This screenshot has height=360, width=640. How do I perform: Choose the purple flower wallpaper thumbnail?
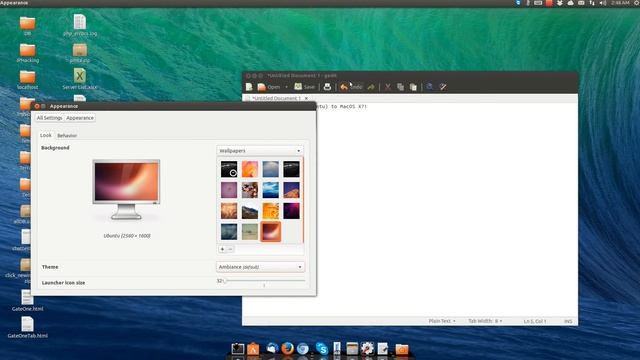[229, 190]
